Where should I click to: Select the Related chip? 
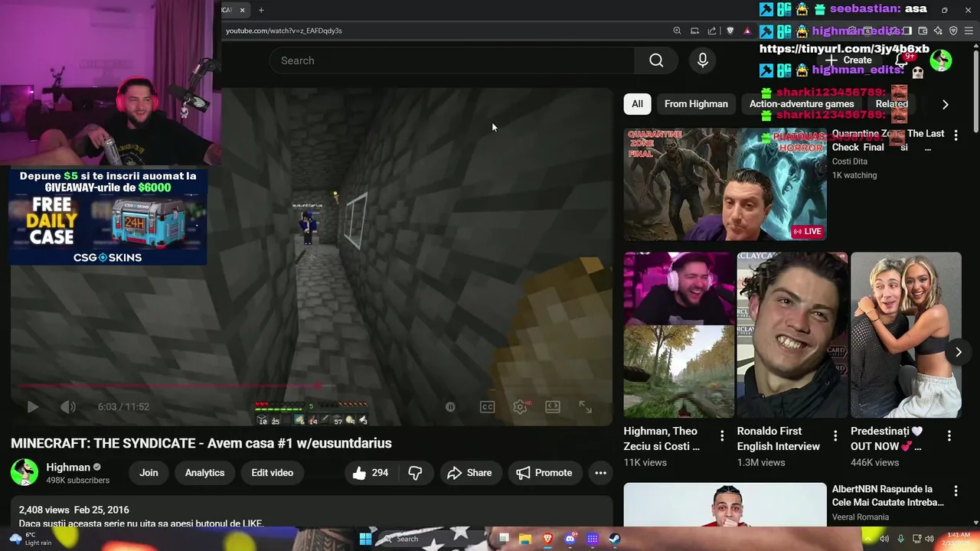891,104
